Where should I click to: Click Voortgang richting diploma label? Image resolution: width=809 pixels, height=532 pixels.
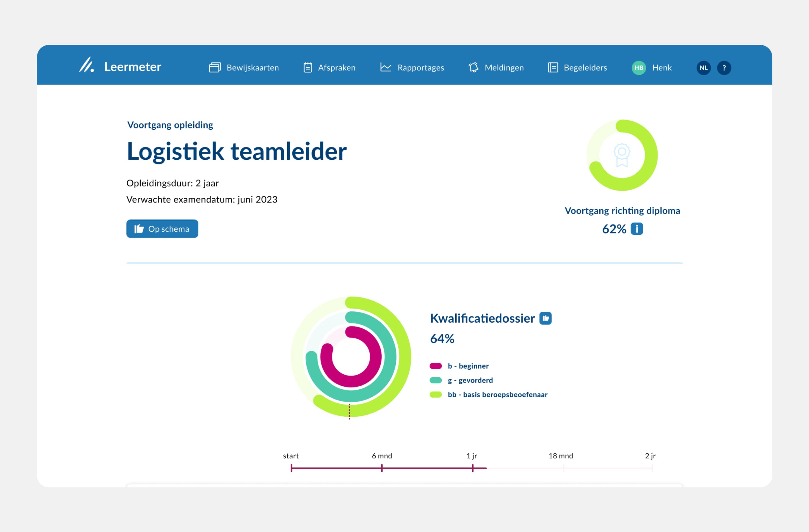click(x=622, y=211)
